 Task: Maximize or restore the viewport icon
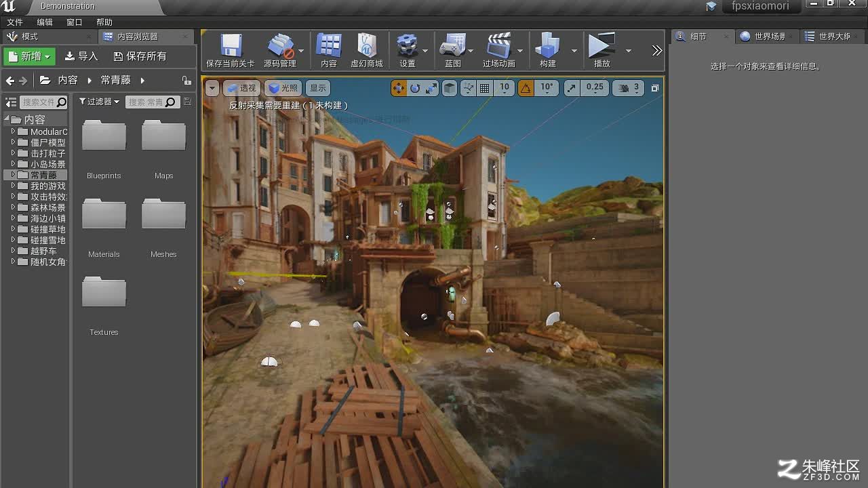click(654, 88)
